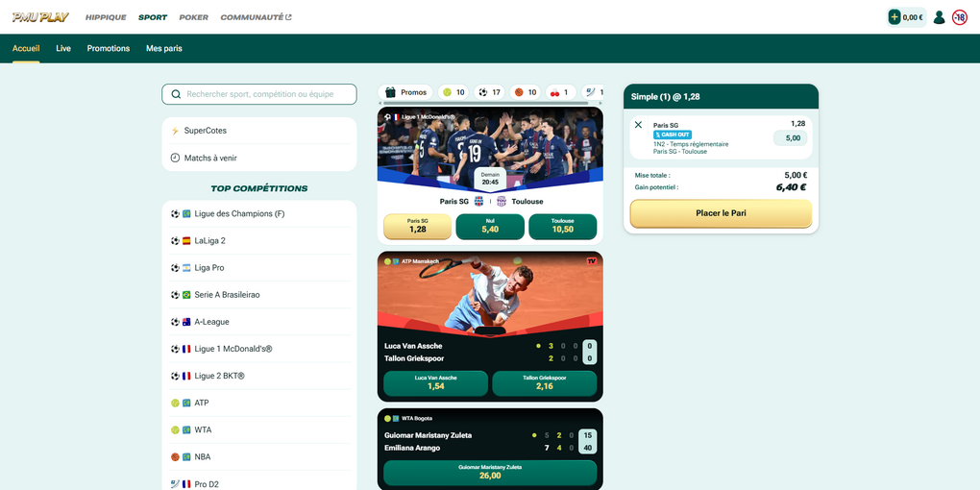Switch to the Promotions tab
Image resolution: width=980 pixels, height=490 pixels.
(x=109, y=48)
